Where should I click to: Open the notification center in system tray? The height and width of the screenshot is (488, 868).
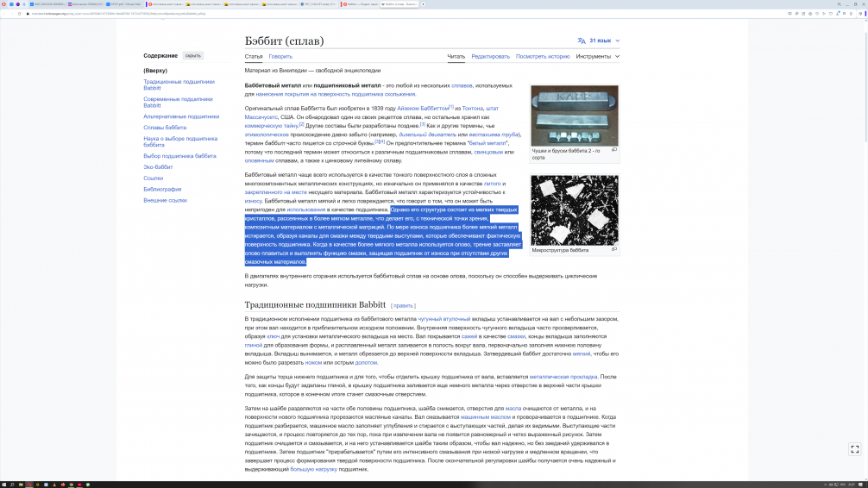(861, 485)
